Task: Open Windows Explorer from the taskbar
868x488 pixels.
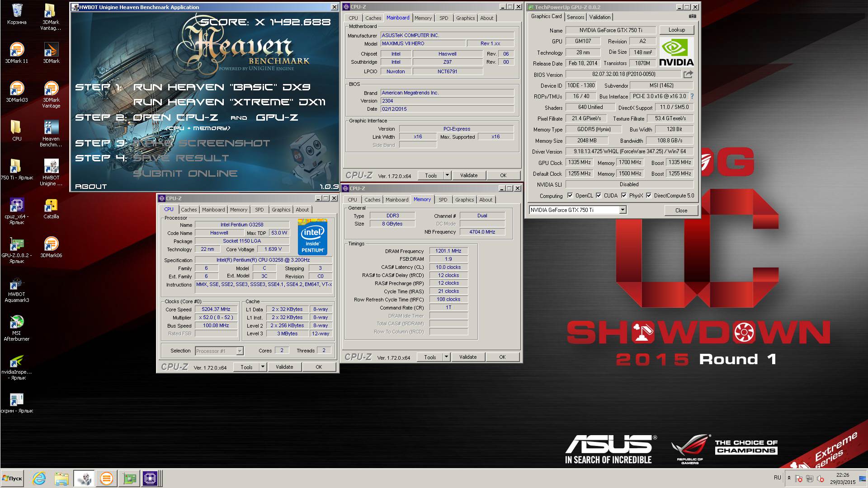Action: [x=61, y=478]
